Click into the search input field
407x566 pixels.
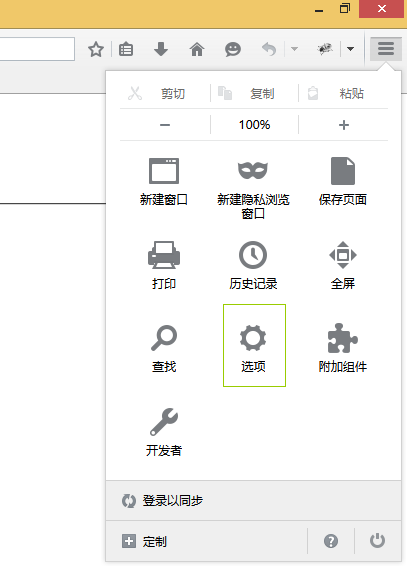pos(37,49)
